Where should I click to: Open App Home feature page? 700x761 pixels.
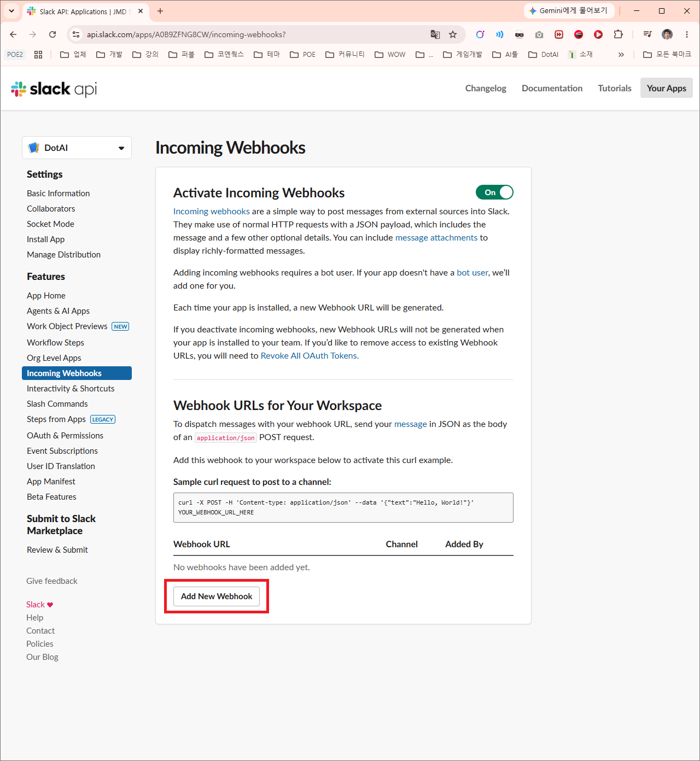(x=46, y=296)
